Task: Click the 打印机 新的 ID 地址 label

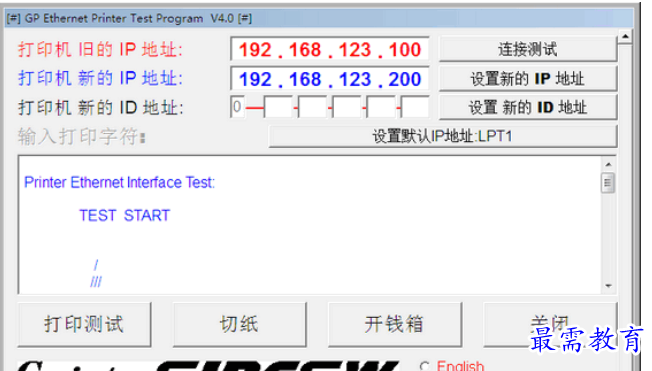Action: 100,108
